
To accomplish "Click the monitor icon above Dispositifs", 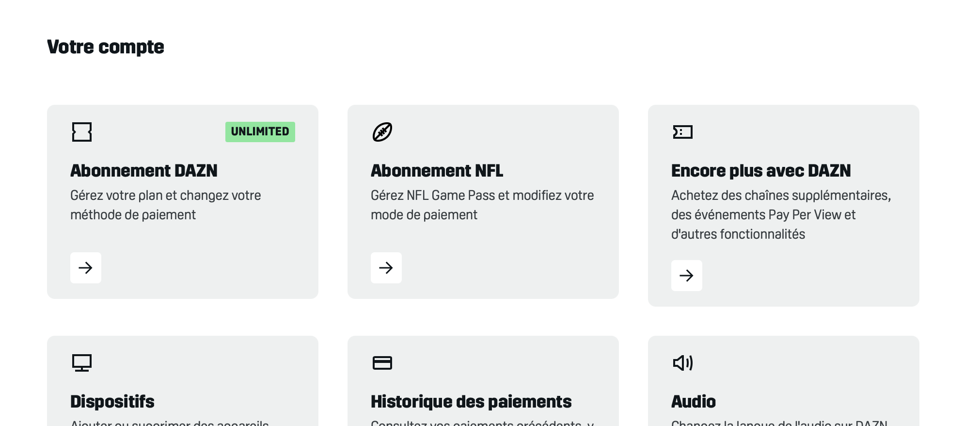I will point(82,363).
